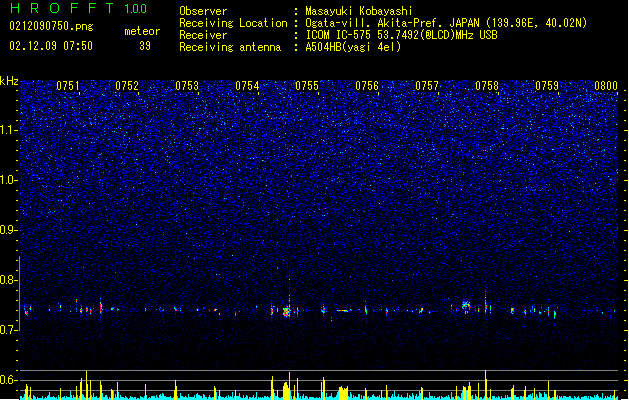Click the 'Observer' field label

pos(203,11)
